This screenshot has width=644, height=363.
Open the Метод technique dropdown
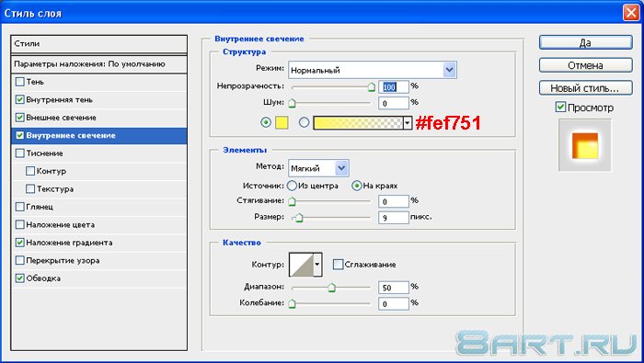[341, 168]
